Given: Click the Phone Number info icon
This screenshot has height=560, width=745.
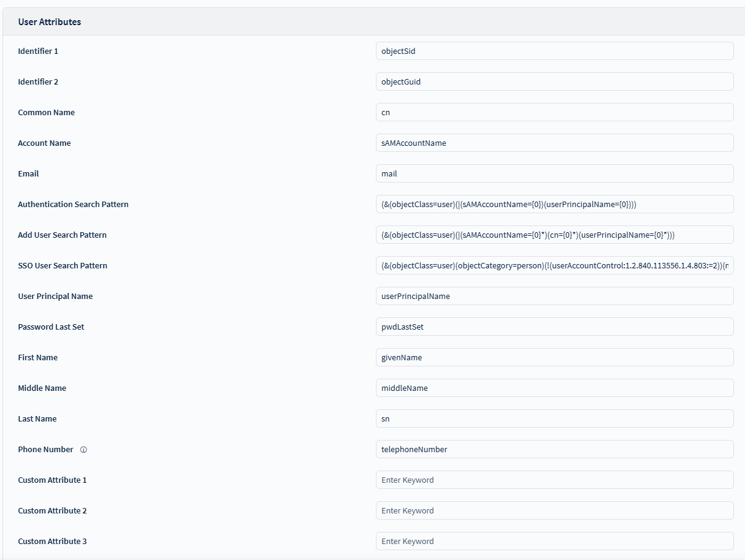Looking at the screenshot, I should [x=83, y=450].
